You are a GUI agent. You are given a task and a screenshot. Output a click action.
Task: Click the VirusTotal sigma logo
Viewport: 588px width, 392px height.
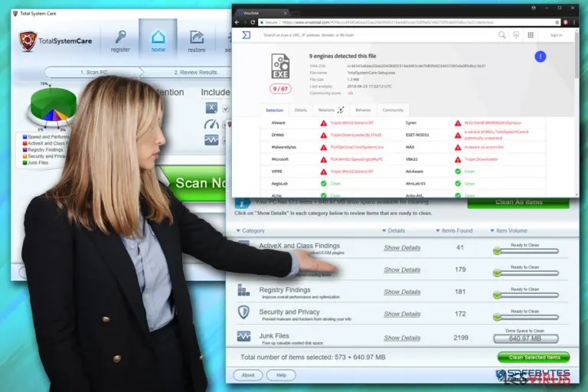point(246,35)
